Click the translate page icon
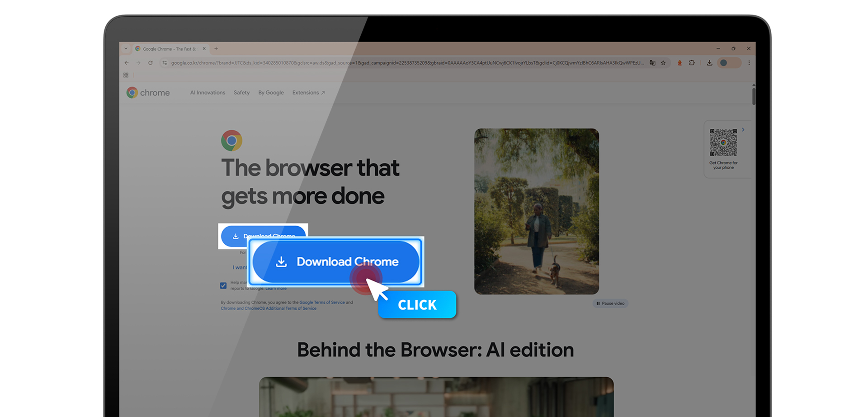 point(652,63)
